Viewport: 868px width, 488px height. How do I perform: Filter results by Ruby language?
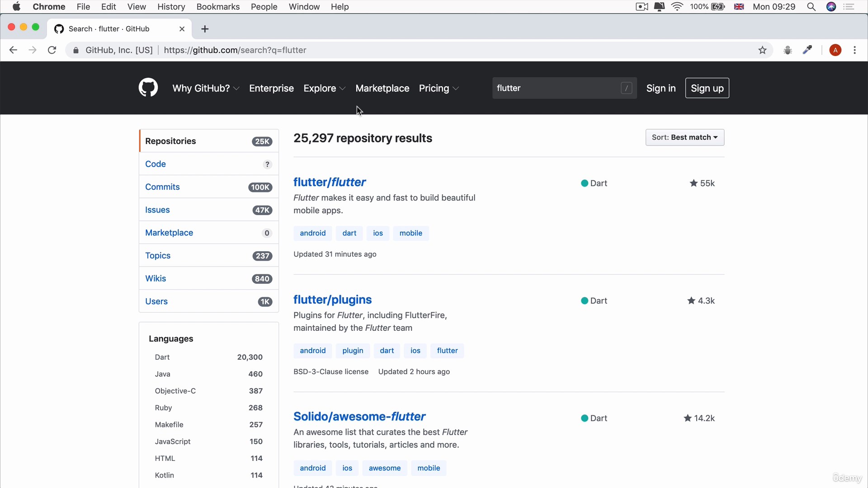(208, 408)
